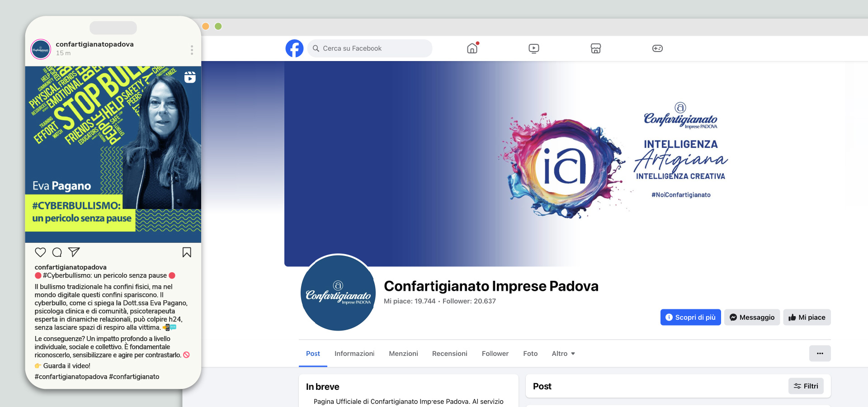This screenshot has height=407, width=868.
Task: Click the search magnifier icon
Action: click(x=316, y=48)
